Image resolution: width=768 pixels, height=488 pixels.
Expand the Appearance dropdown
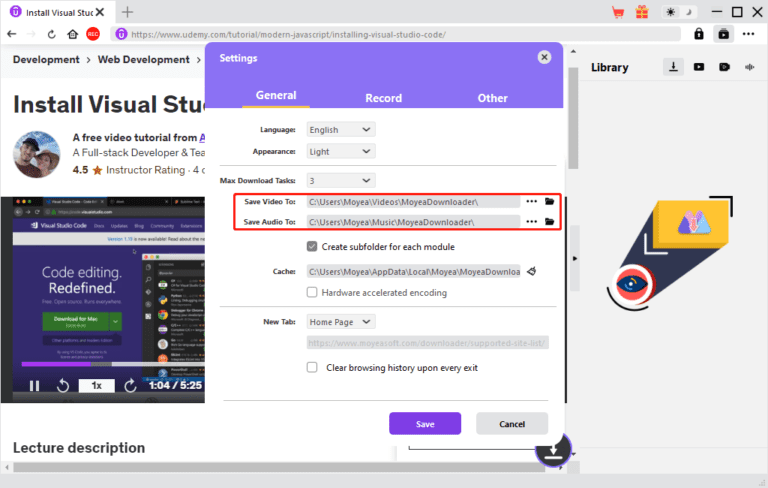(x=340, y=151)
